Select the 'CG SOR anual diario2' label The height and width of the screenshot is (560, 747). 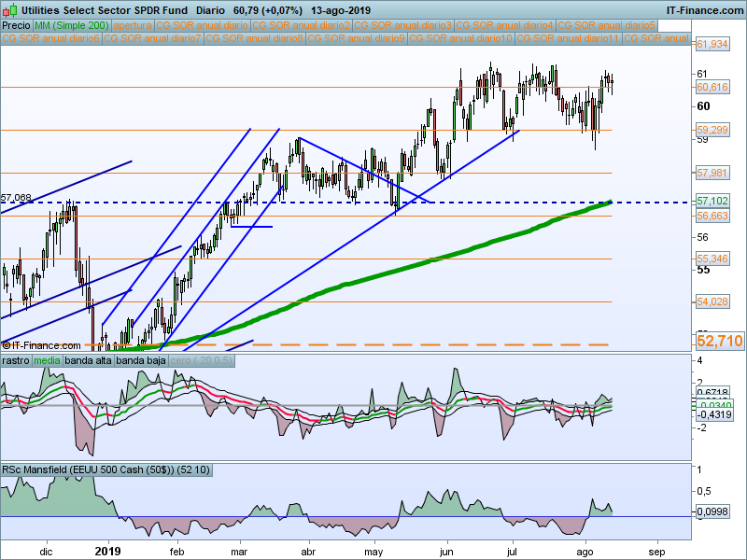pos(301,25)
